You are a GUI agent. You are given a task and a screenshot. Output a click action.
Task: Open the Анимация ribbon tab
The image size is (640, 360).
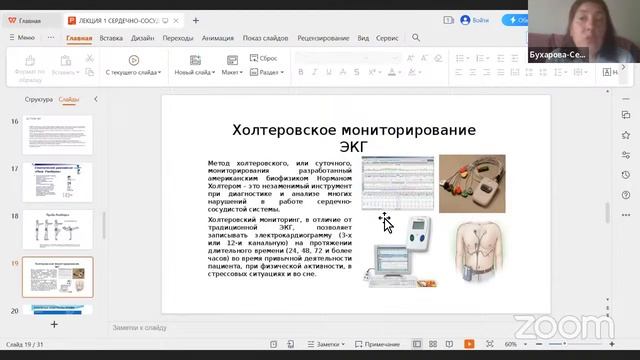pos(218,38)
